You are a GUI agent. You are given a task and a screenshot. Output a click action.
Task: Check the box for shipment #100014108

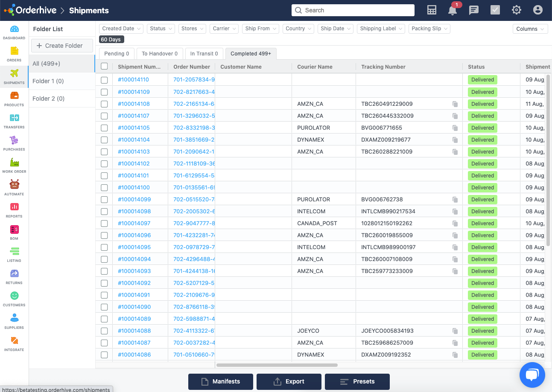tap(104, 104)
